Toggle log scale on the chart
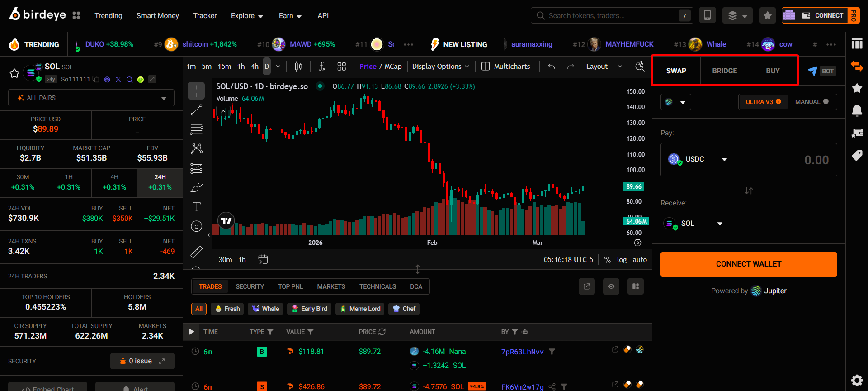 click(x=622, y=260)
